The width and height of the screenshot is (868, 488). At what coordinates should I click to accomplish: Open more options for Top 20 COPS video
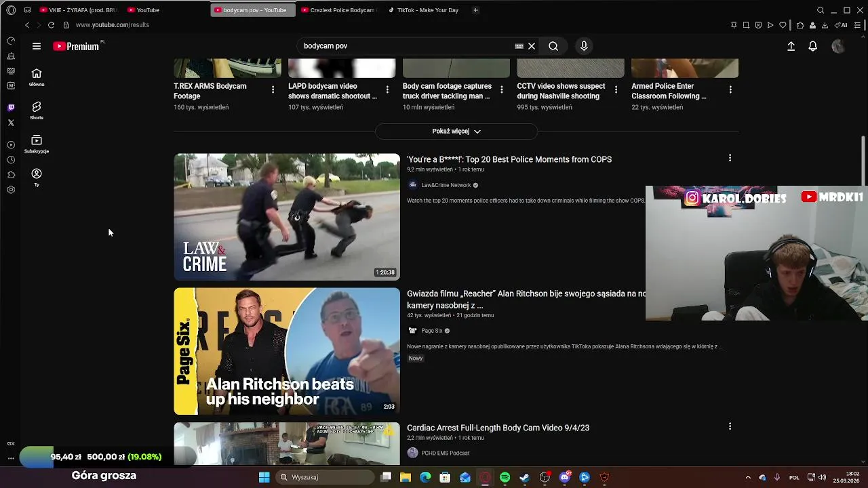(730, 158)
